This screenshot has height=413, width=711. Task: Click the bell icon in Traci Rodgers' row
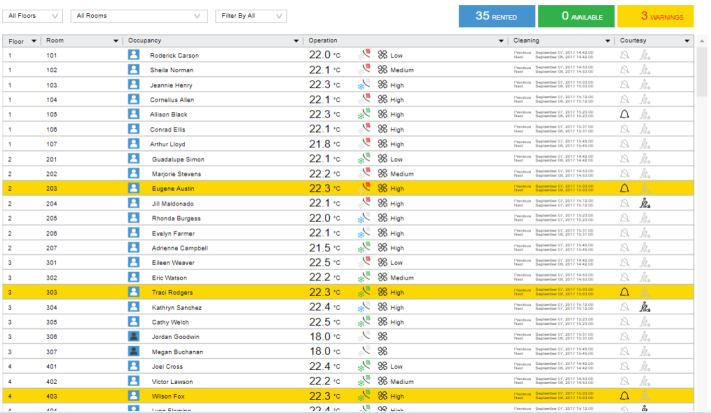pos(625,292)
